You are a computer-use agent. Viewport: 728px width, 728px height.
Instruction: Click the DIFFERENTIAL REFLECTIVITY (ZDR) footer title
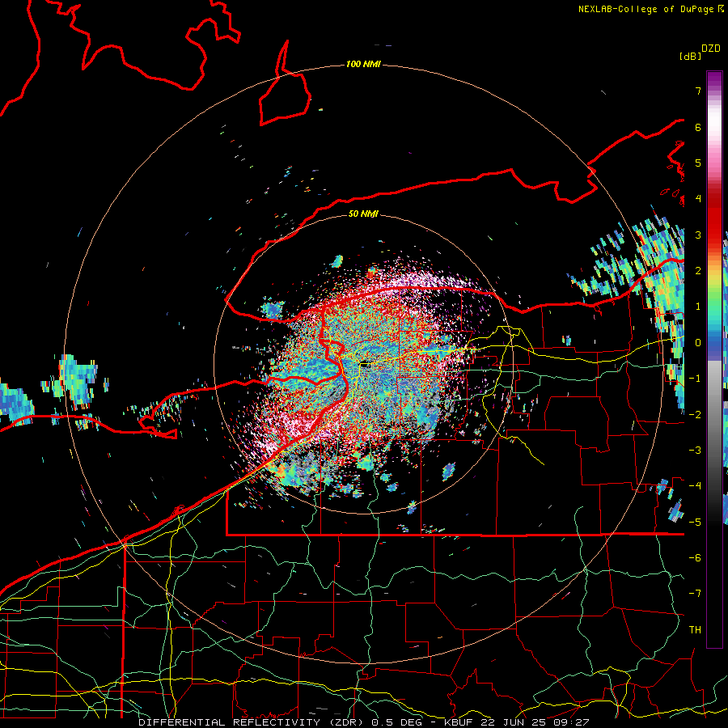pyautogui.click(x=252, y=722)
